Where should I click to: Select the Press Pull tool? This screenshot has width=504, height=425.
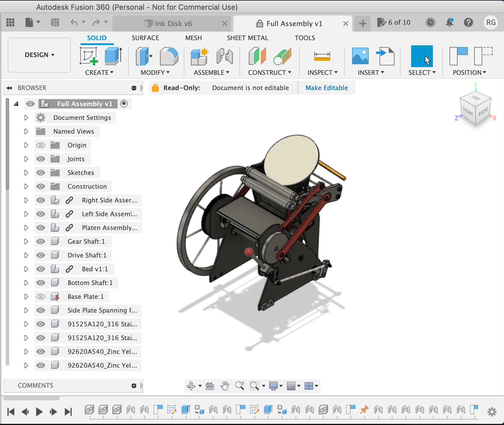144,56
